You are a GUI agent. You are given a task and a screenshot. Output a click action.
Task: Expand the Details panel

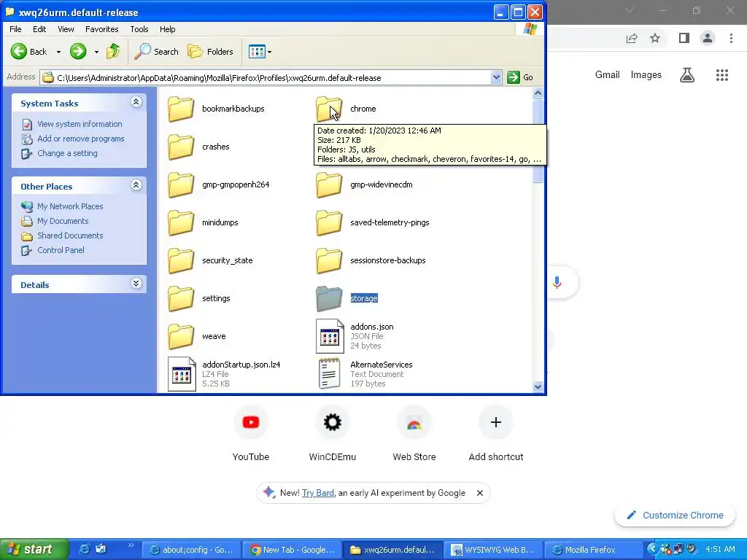tap(136, 284)
